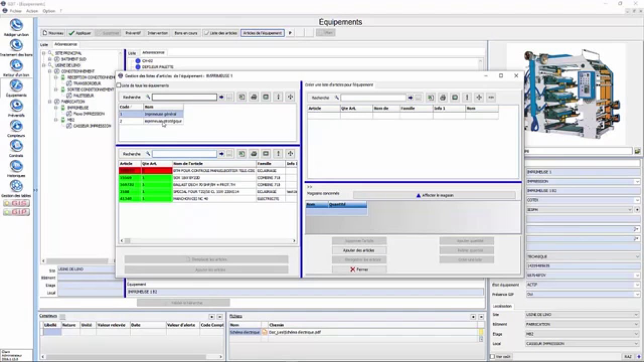Toggle Liste de tous les équipements checkbox
Image resolution: width=644 pixels, height=362 pixels.
point(119,85)
